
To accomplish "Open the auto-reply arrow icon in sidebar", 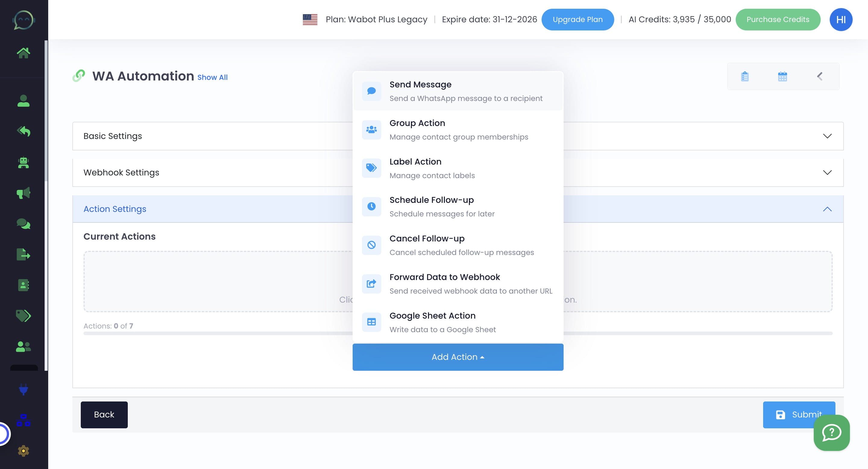I will point(24,131).
